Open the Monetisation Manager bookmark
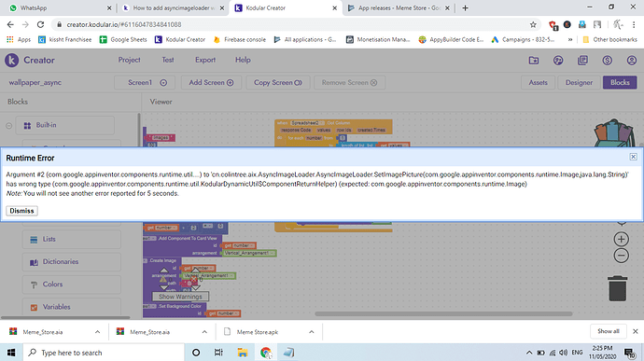Screen dimensions: 644x361 378,39
